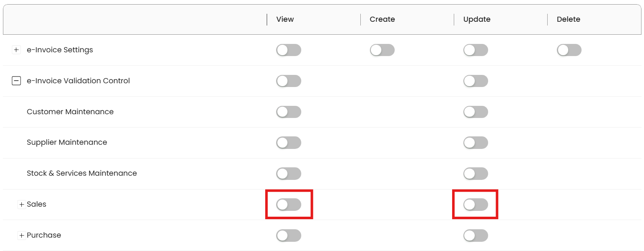The height and width of the screenshot is (251, 644).
Task: Collapse the e-Invoice Validation Control row
Action: point(16,81)
